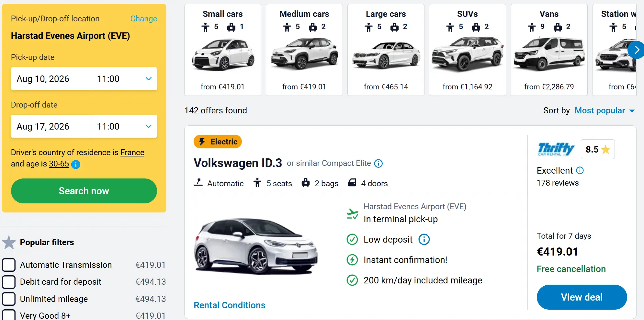This screenshot has height=320, width=644.
Task: Click the Electric lightning badge
Action: point(218,142)
